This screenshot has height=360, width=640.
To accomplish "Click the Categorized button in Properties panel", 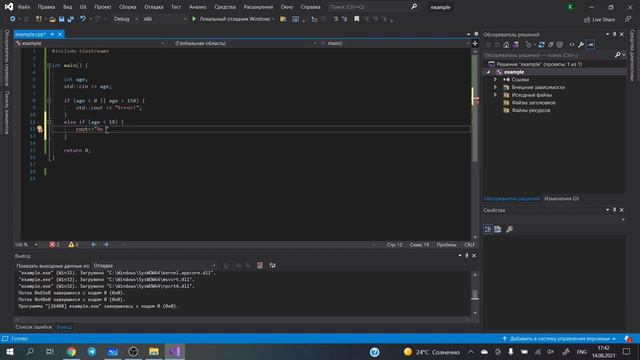I will [488, 229].
